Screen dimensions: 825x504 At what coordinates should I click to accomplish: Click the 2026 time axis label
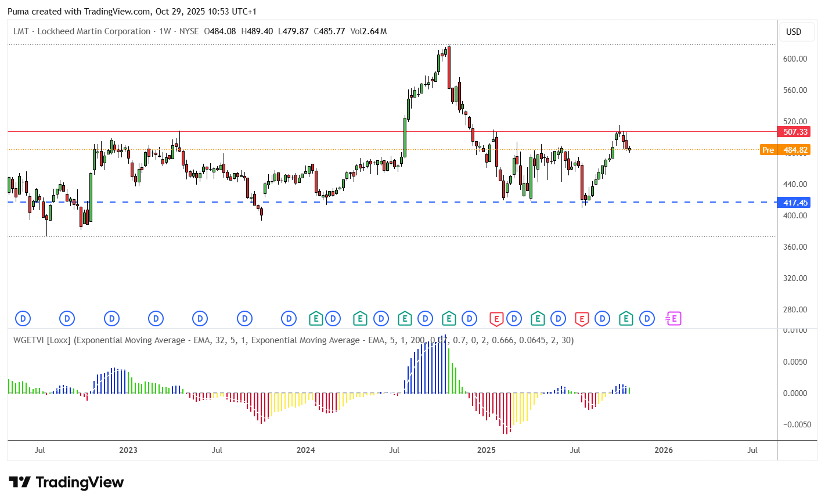[x=664, y=450]
